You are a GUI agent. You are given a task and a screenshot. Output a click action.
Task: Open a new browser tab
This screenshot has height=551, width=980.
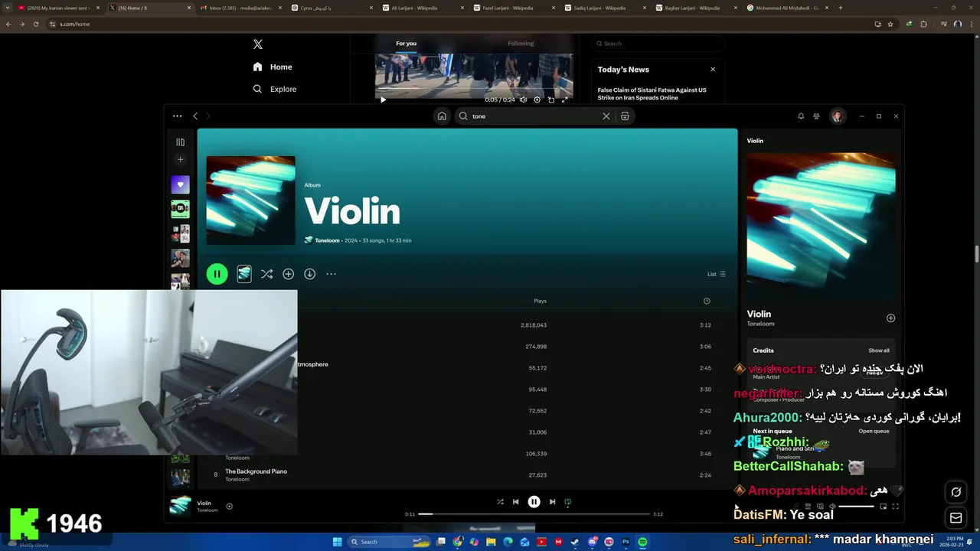click(x=841, y=8)
